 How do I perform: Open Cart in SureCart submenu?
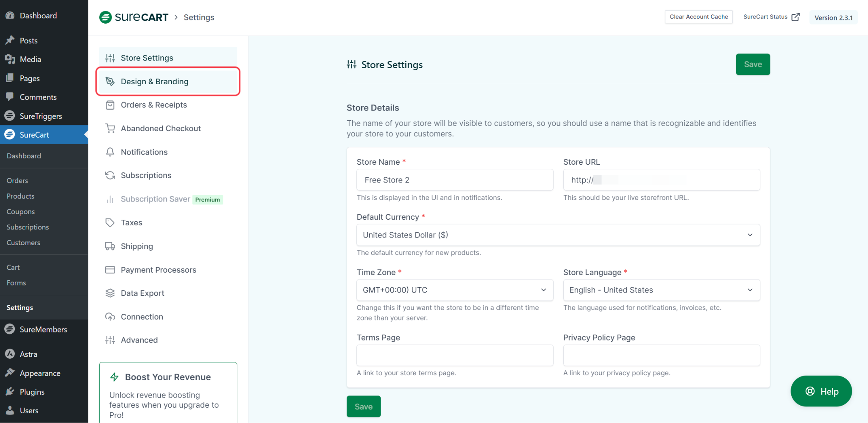click(x=13, y=267)
